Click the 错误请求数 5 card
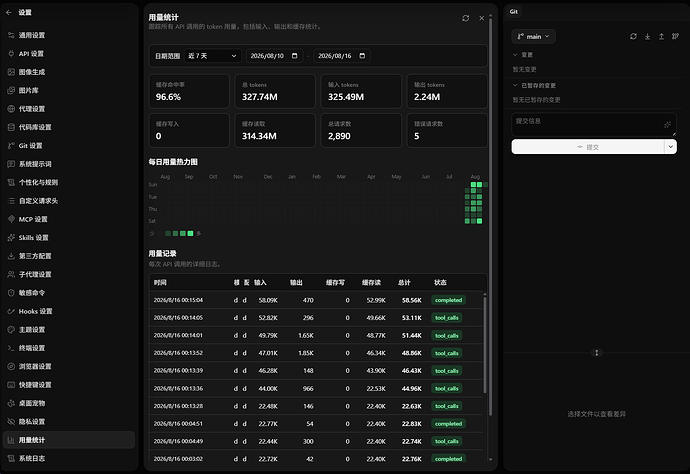The image size is (690, 474). pyautogui.click(x=447, y=130)
